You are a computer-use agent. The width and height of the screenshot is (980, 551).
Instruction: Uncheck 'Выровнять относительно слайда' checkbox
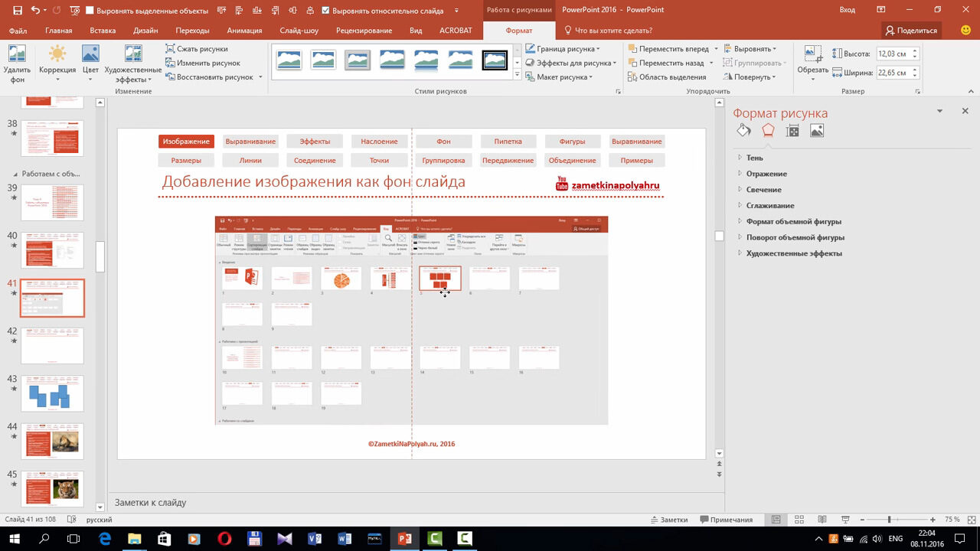[326, 11]
